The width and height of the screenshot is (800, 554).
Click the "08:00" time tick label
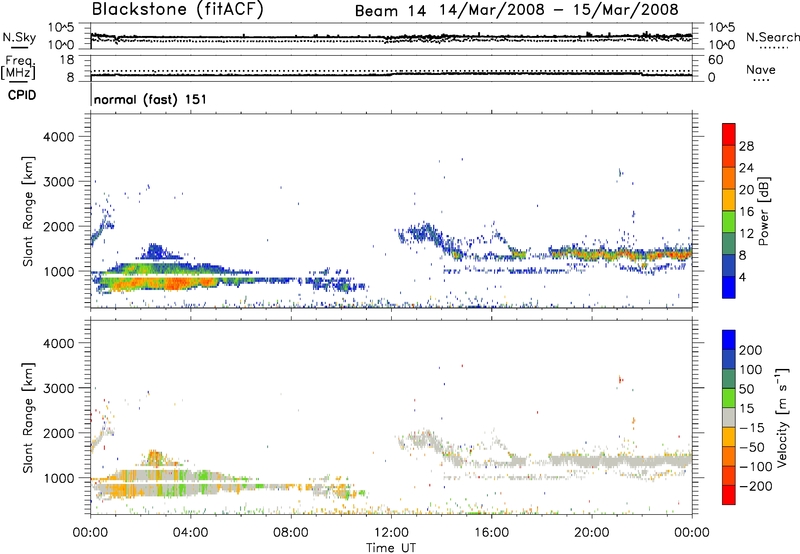[291, 533]
